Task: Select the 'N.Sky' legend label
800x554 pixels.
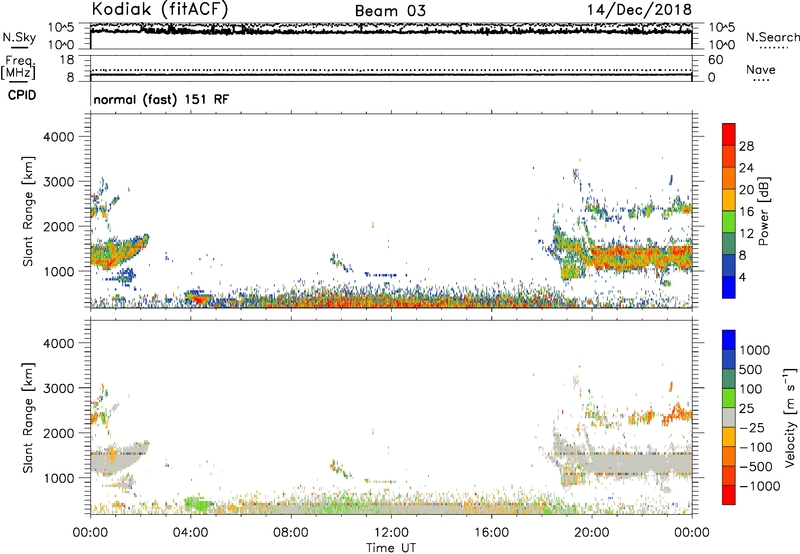Action: pos(19,37)
